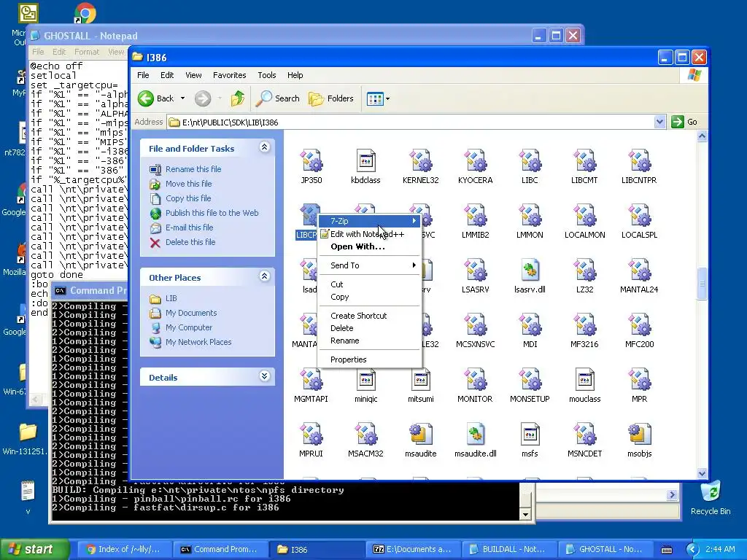Go up one folder level

click(x=237, y=98)
